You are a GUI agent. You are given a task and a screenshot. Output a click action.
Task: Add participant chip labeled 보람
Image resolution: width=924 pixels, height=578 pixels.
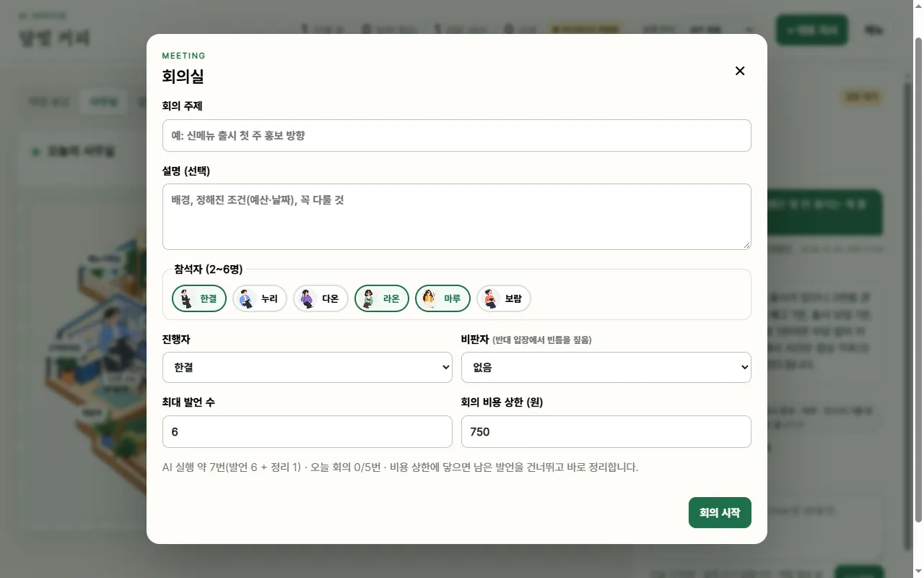click(x=504, y=298)
